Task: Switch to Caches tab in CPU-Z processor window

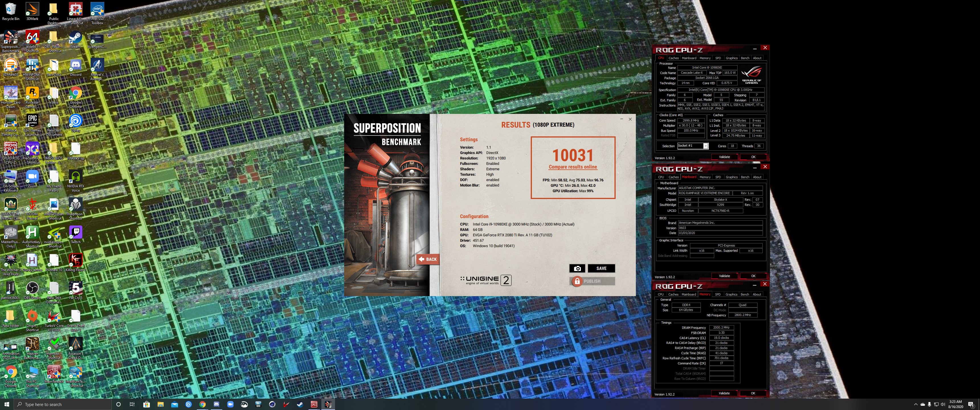Action: click(x=673, y=58)
